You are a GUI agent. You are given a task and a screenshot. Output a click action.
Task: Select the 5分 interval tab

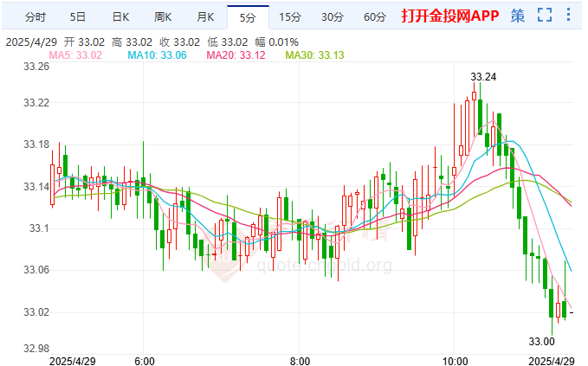(x=248, y=17)
